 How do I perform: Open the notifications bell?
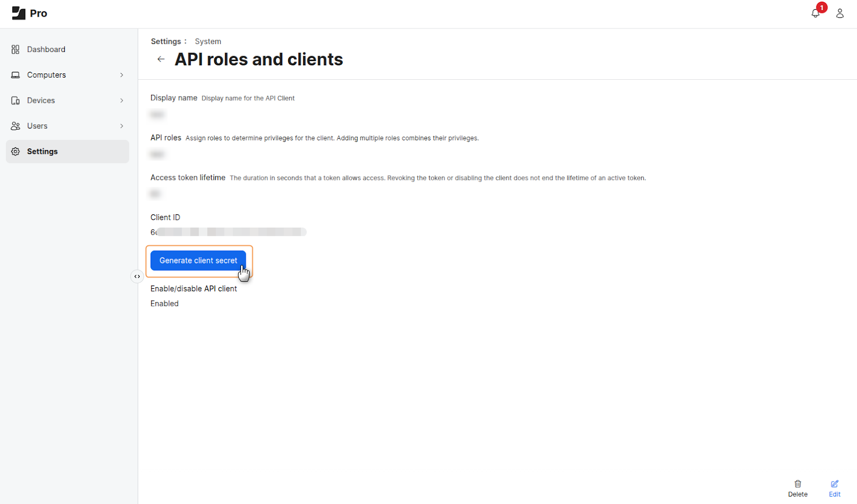click(x=815, y=13)
